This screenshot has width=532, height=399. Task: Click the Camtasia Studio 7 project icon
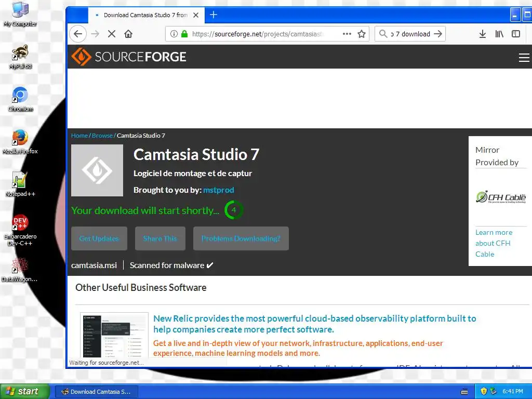[x=97, y=170]
